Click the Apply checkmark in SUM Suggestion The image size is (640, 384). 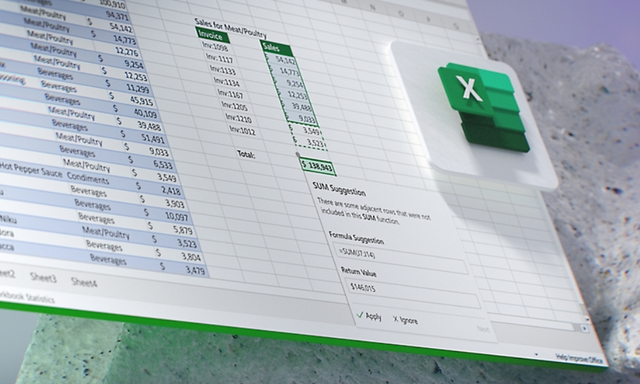pyautogui.click(x=360, y=315)
